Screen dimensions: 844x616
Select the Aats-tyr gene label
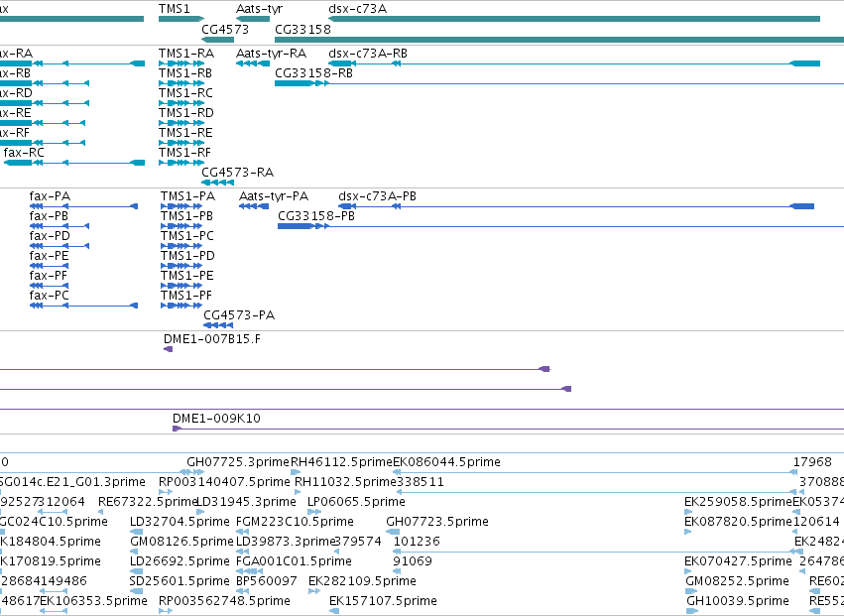(259, 9)
